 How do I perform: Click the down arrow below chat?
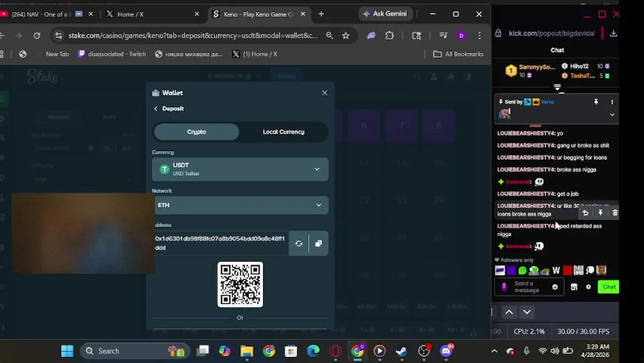(527, 312)
